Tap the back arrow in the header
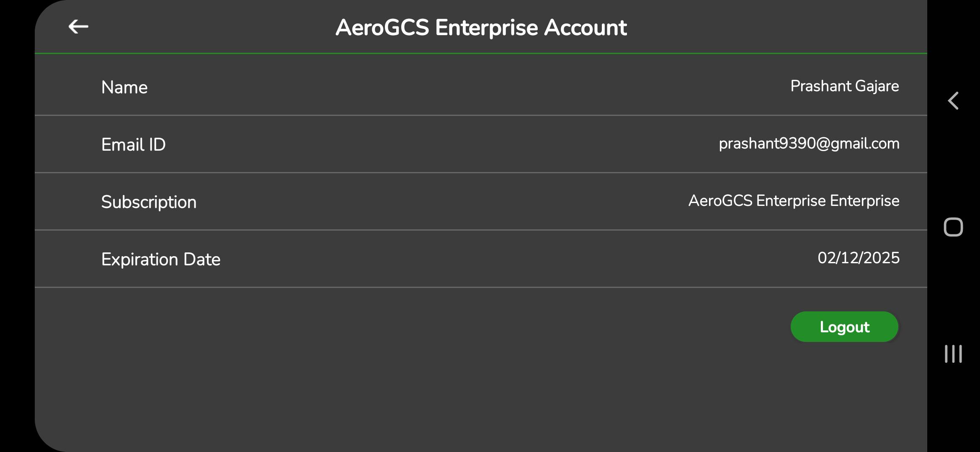 pyautogui.click(x=78, y=27)
